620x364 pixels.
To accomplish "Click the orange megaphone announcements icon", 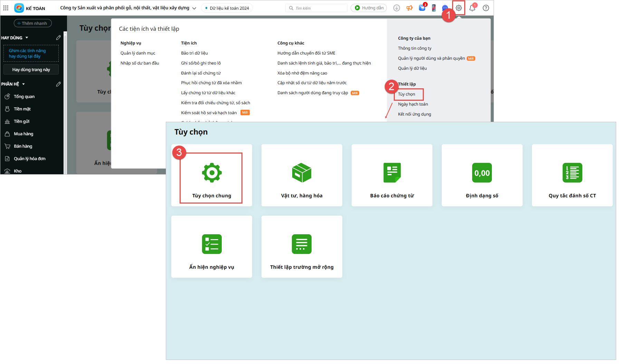I will [409, 8].
